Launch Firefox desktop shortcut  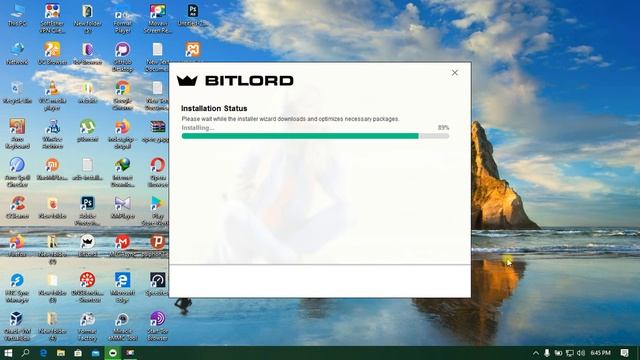[x=17, y=246]
